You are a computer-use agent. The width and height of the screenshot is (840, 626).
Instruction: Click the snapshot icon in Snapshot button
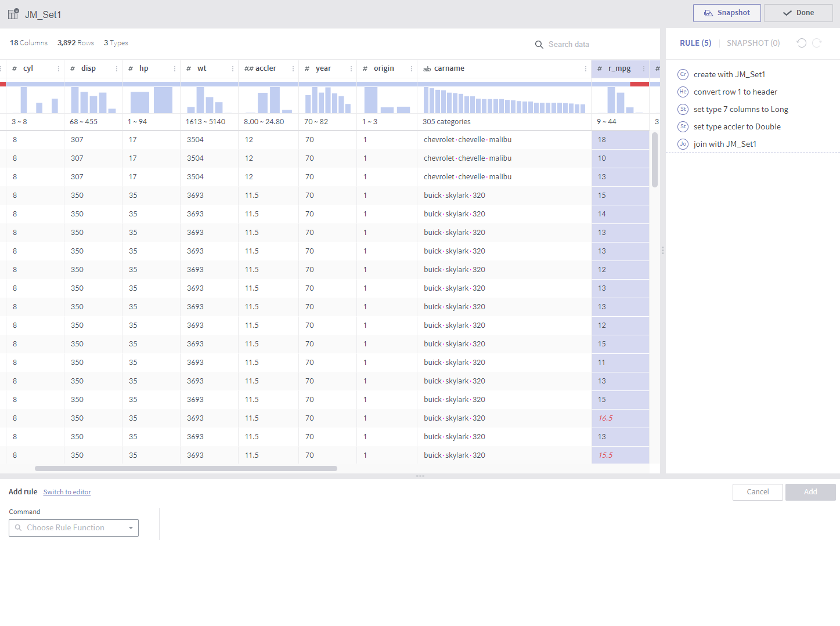708,13
